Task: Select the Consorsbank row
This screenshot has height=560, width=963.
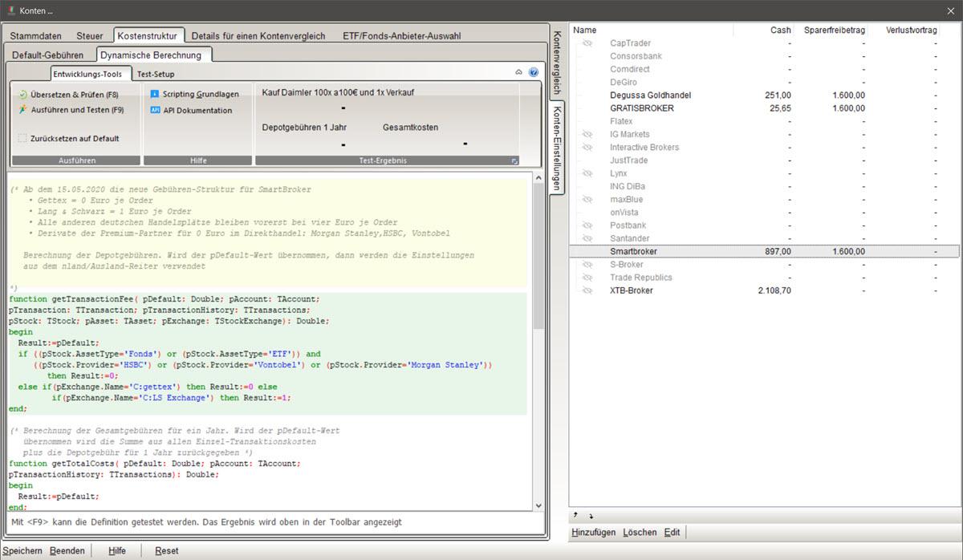Action: coord(764,56)
